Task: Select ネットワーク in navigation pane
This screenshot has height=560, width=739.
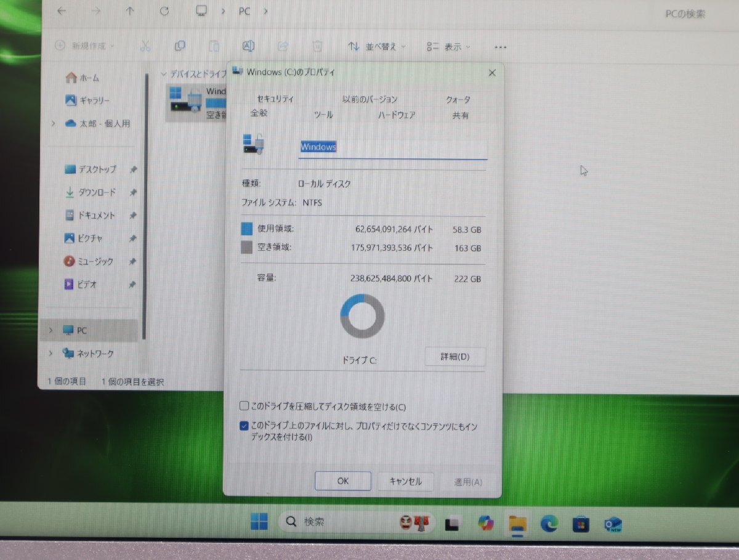Action: (x=88, y=354)
